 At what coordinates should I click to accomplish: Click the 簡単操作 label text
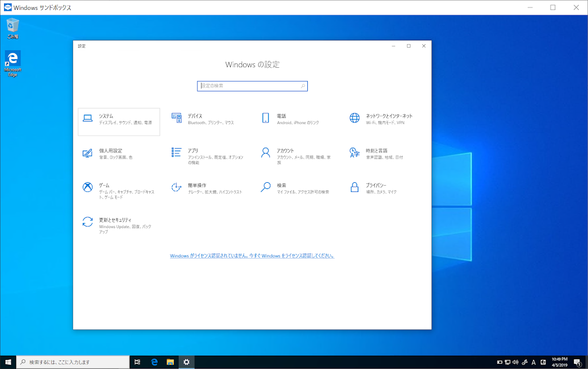197,186
